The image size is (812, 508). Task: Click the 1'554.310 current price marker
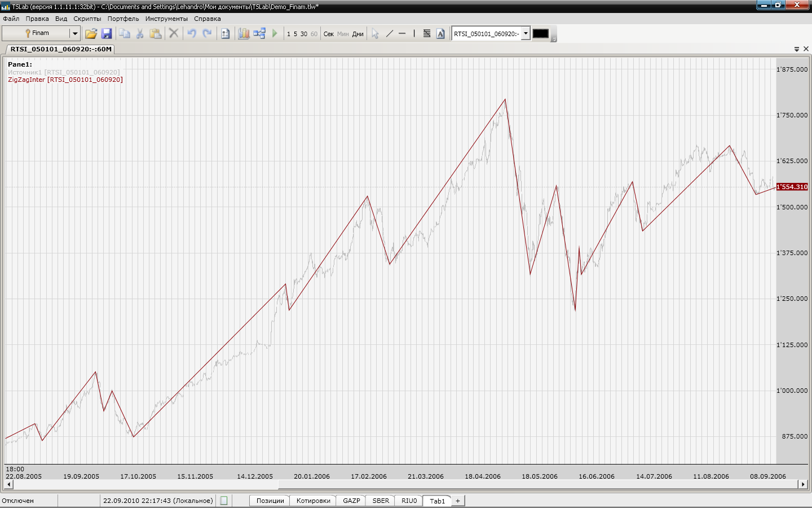pyautogui.click(x=792, y=187)
